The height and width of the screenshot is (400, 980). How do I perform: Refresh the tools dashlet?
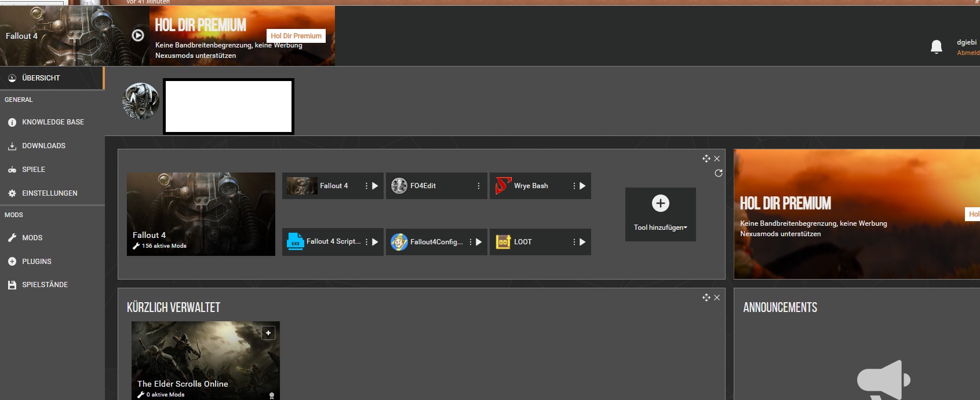pyautogui.click(x=719, y=173)
